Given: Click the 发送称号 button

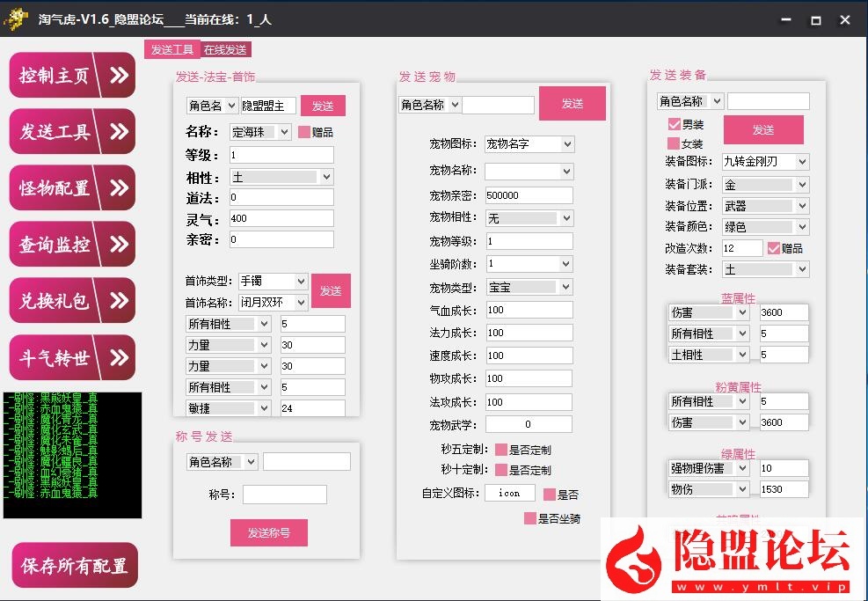Looking at the screenshot, I should pos(268,532).
